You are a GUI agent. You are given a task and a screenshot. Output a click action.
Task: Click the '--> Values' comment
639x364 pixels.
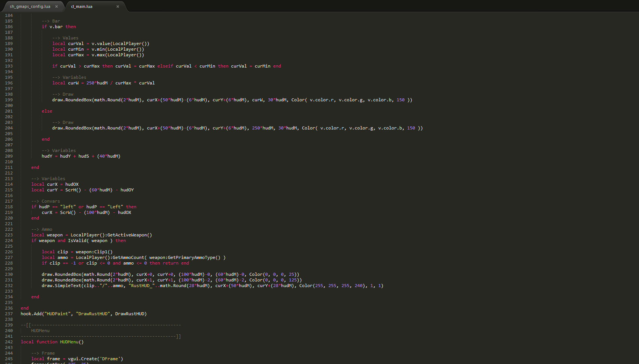coord(65,38)
